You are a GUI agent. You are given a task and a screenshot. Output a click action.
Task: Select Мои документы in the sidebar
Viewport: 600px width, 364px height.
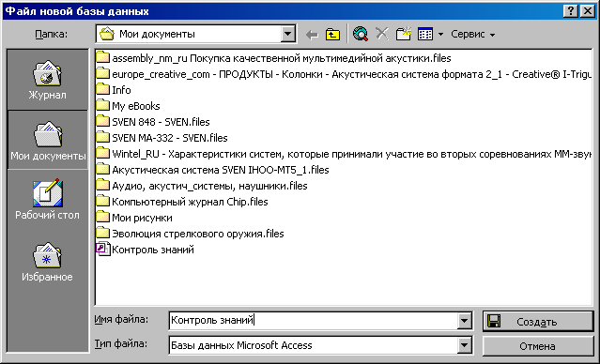click(48, 141)
